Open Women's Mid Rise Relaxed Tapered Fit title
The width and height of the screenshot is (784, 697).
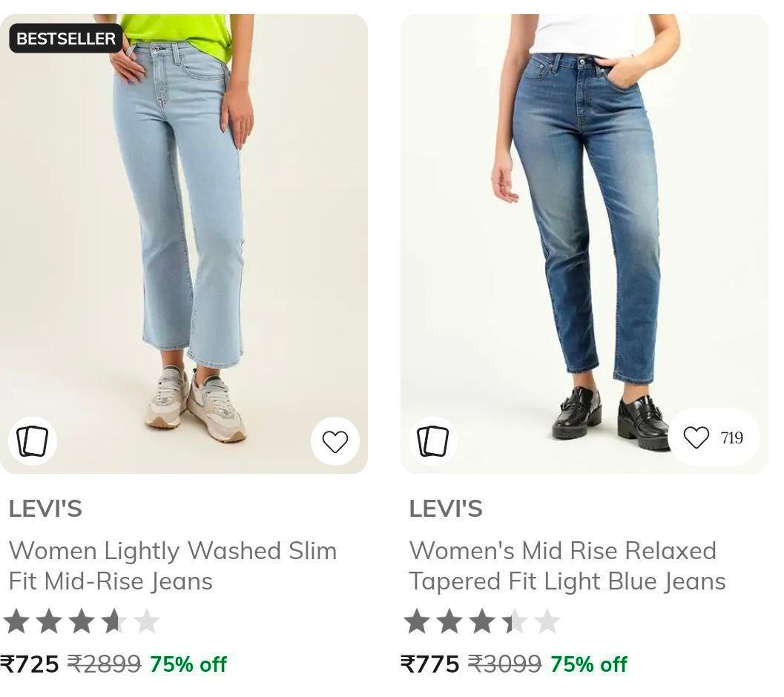(x=567, y=566)
